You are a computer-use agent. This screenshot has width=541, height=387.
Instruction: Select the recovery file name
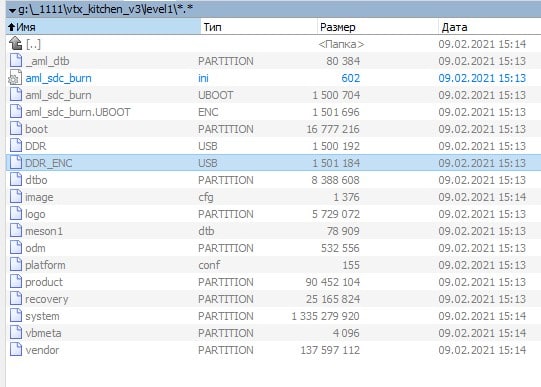pyautogui.click(x=47, y=299)
